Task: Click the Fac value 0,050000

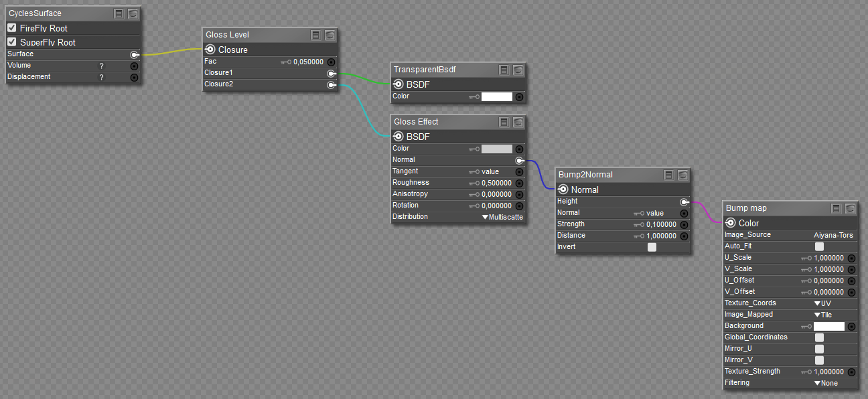Action: click(x=308, y=62)
